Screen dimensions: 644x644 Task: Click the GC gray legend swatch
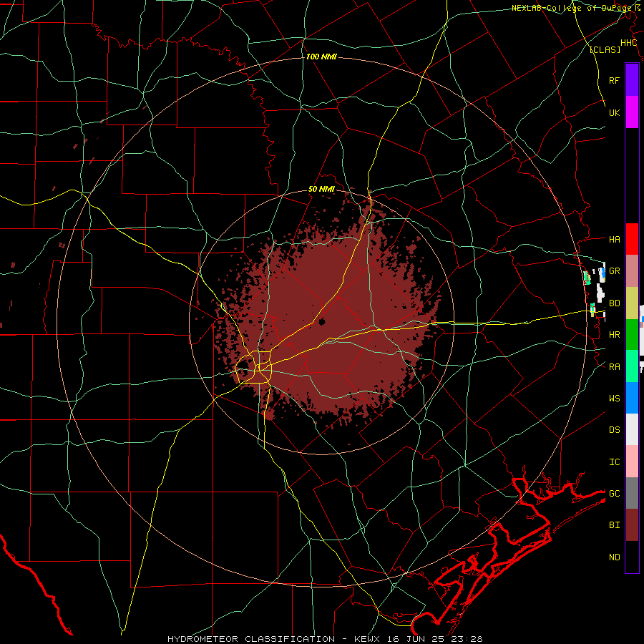[632, 493]
